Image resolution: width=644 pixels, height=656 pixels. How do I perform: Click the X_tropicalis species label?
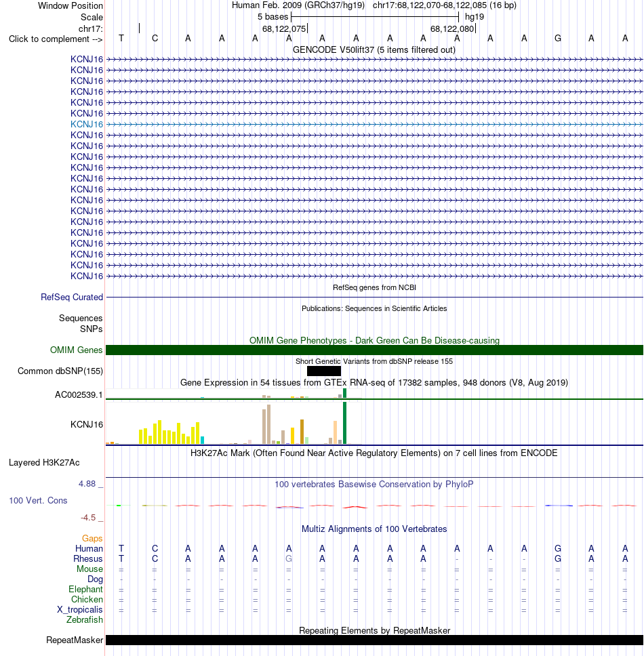tap(80, 609)
